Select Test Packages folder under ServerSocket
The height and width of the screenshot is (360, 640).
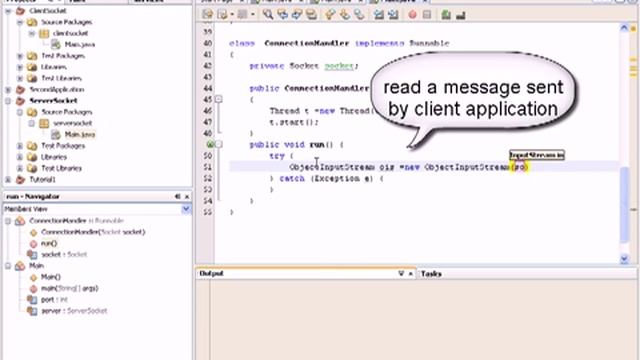pos(63,146)
